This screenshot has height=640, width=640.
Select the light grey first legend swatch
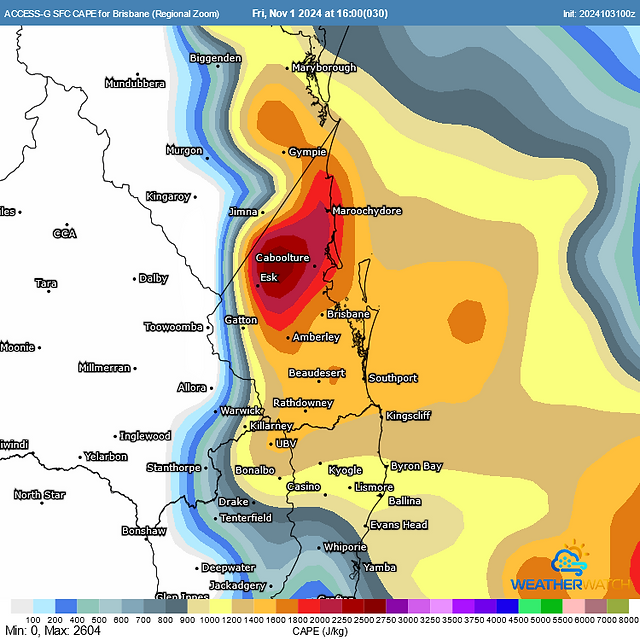[22, 606]
